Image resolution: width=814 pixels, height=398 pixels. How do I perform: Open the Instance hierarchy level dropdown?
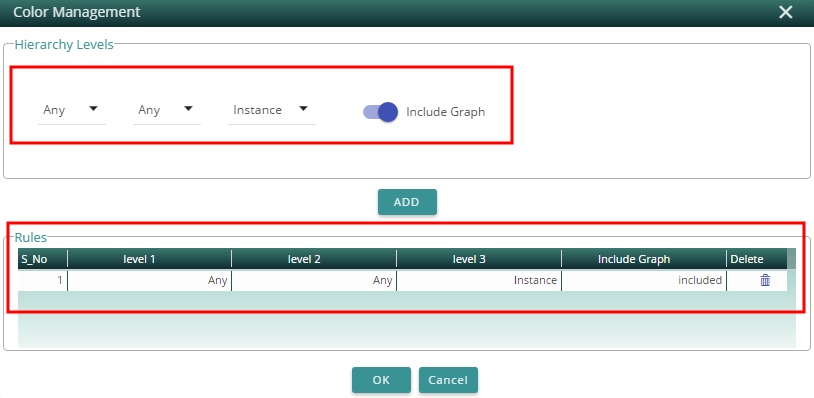coord(272,110)
